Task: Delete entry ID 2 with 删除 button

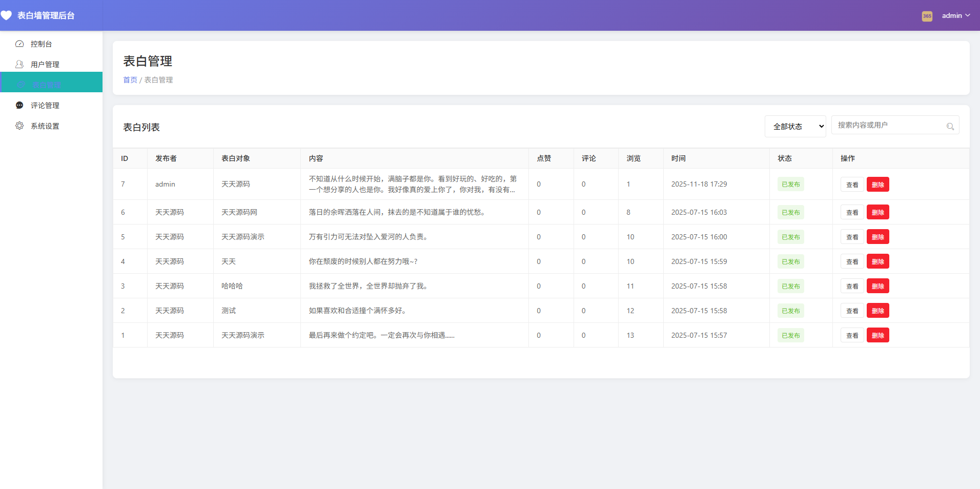Action: tap(878, 310)
